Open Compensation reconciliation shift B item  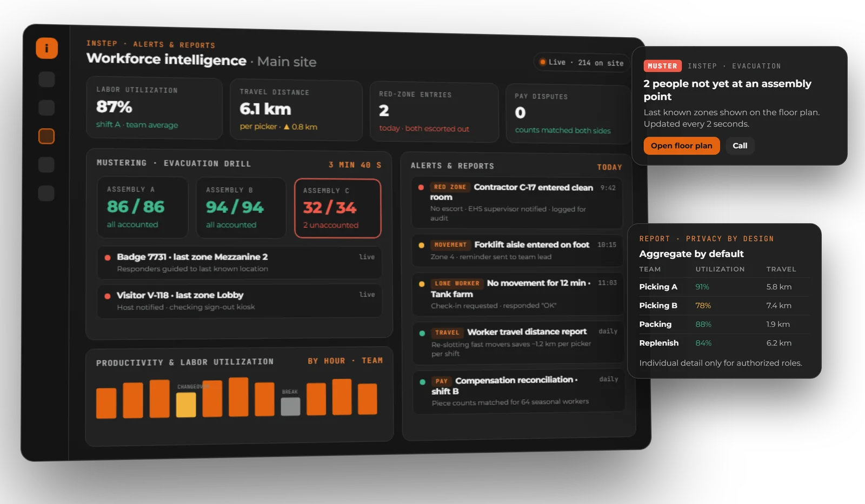click(x=520, y=392)
